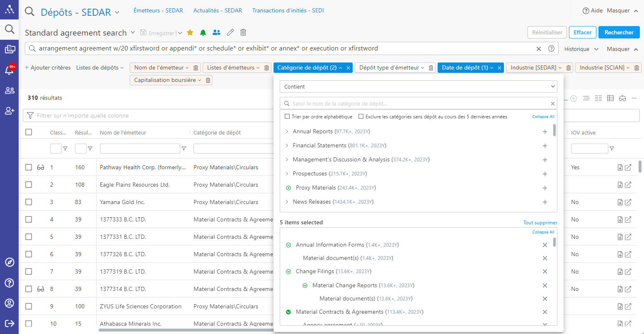Image resolution: width=644 pixels, height=334 pixels.
Task: Open the folders icon in left sidebar
Action: coord(10,49)
